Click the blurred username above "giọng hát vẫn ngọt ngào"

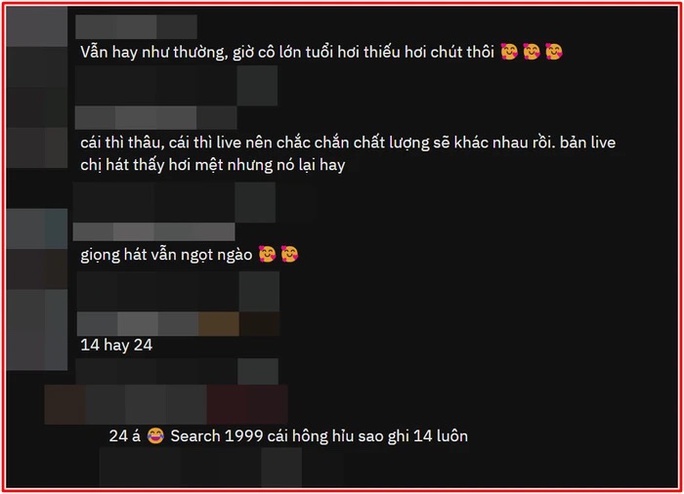pos(154,231)
